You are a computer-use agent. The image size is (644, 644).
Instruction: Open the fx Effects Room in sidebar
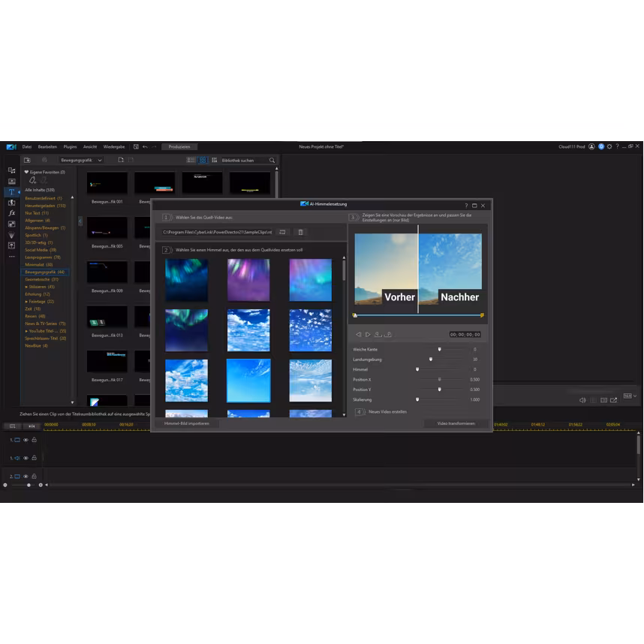(x=11, y=213)
